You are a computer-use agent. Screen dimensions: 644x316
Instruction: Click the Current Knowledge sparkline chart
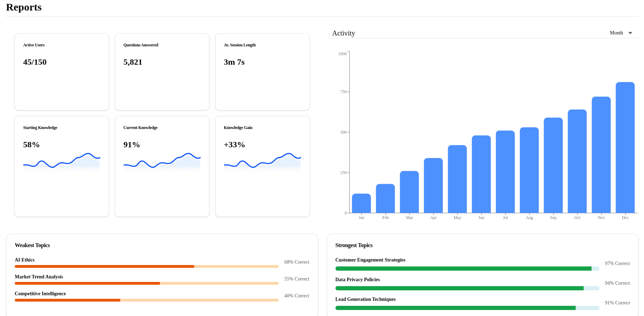point(162,162)
